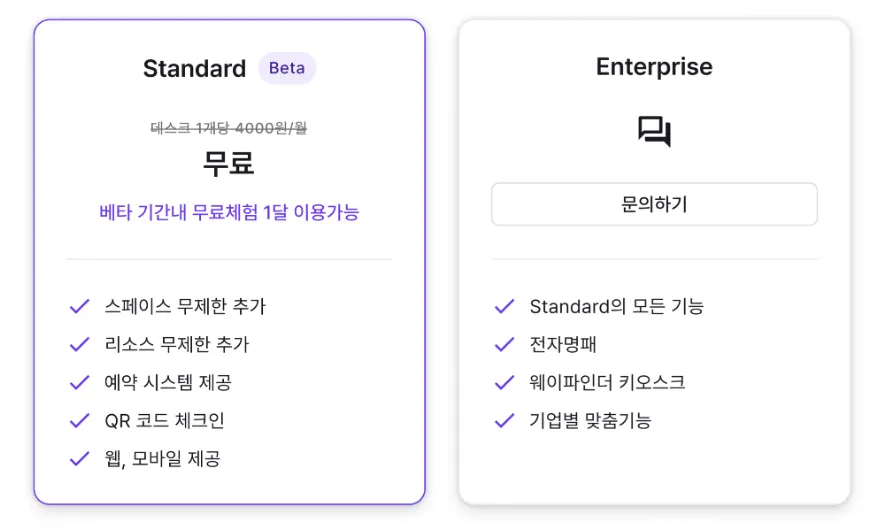Click the Beta badge

[x=287, y=68]
